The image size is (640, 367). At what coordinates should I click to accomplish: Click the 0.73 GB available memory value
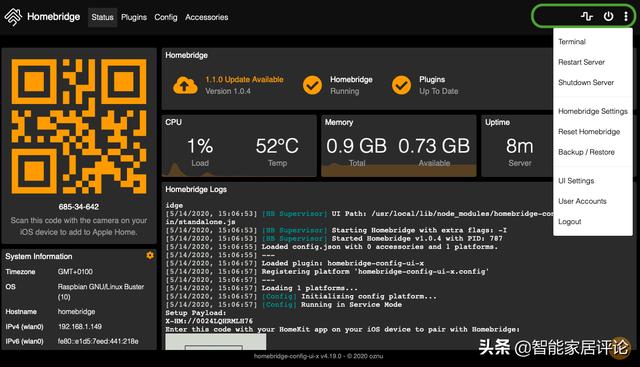tap(434, 146)
